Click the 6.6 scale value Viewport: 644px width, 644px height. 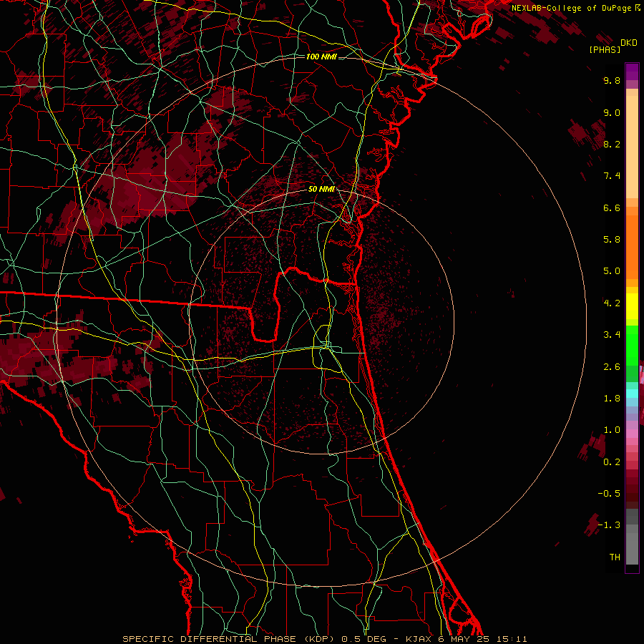[612, 208]
